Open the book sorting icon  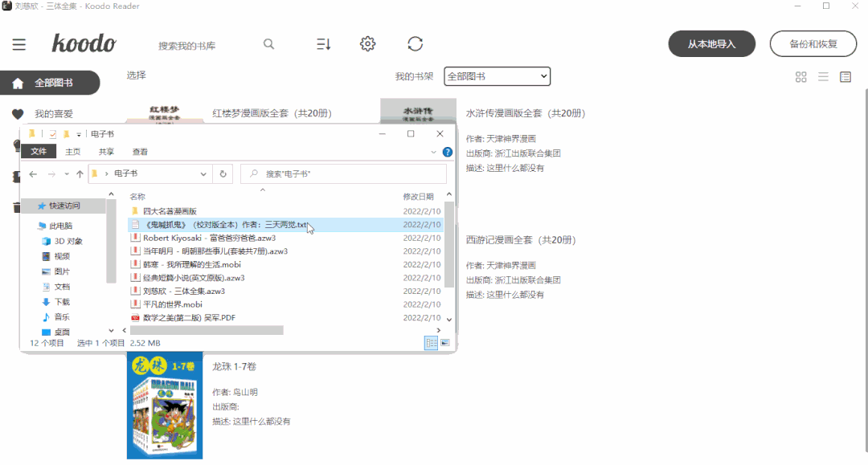322,44
